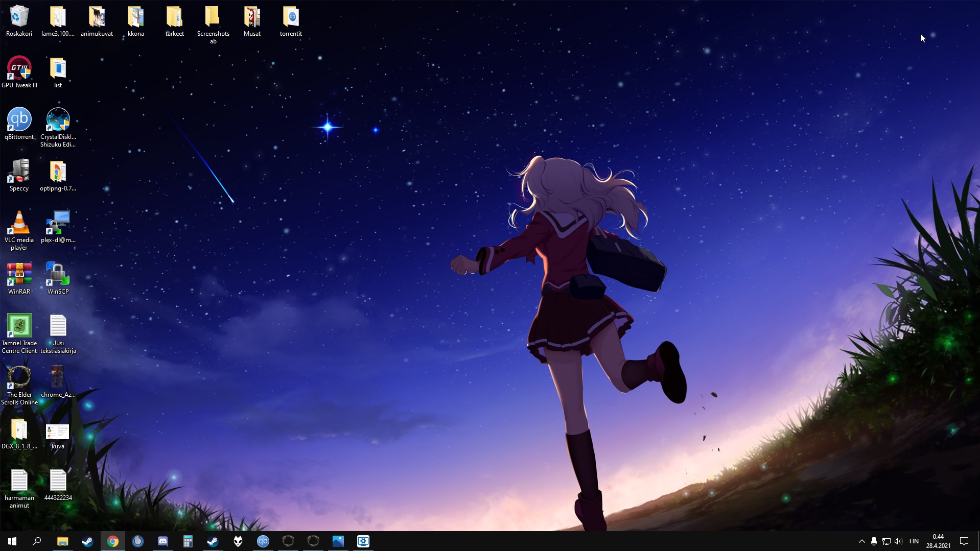Select the kkona folder
This screenshot has width=980, height=551.
tap(135, 21)
